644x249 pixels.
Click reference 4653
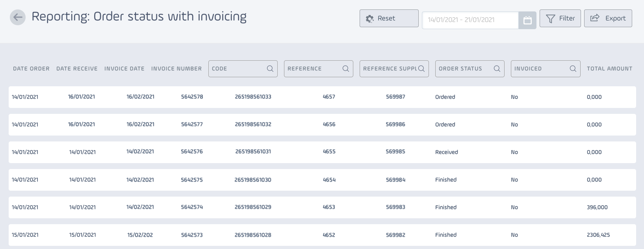point(329,207)
